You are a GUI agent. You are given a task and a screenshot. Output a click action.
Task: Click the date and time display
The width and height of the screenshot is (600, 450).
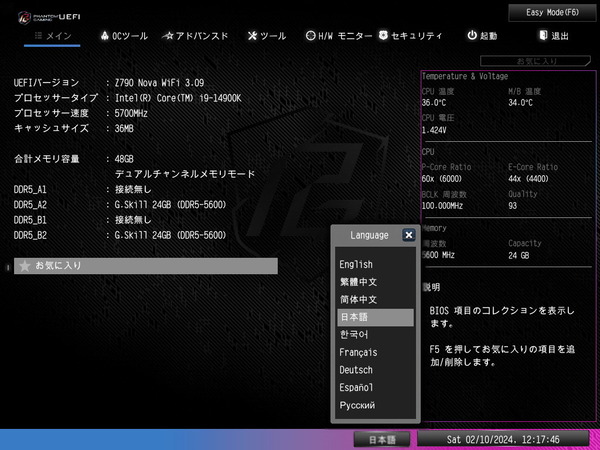click(x=503, y=439)
